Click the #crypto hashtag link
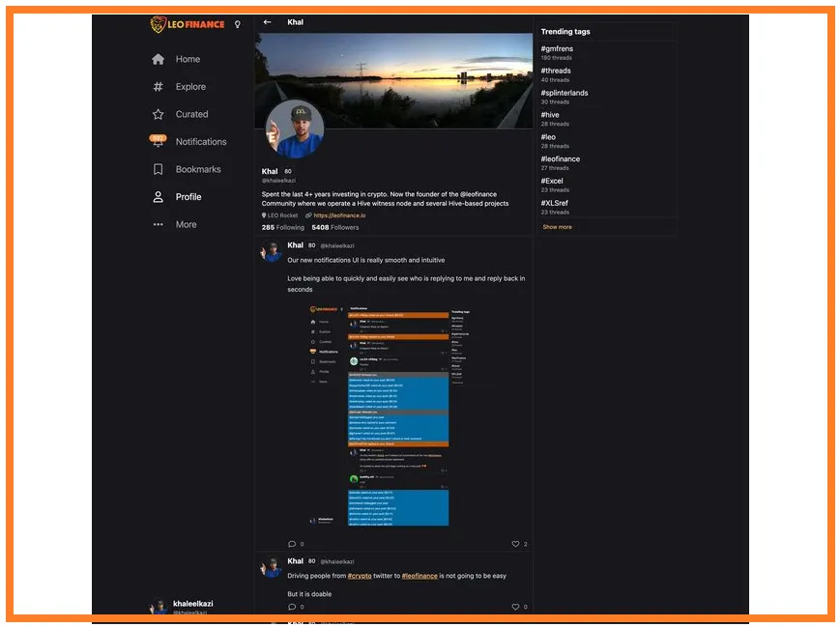 point(360,576)
